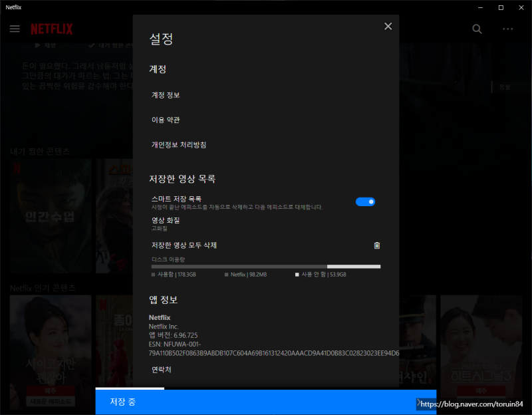Click the Netflix | 98.2MB legend

click(245, 275)
